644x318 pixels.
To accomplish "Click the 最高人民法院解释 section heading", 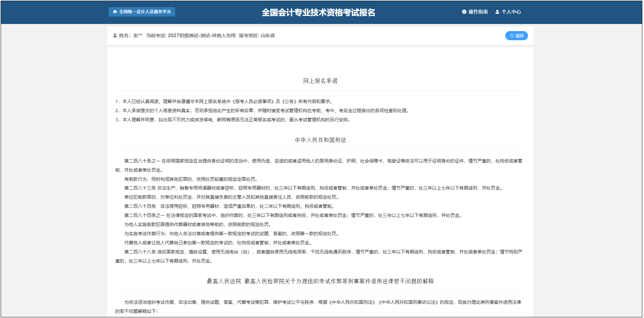I will 321,281.
